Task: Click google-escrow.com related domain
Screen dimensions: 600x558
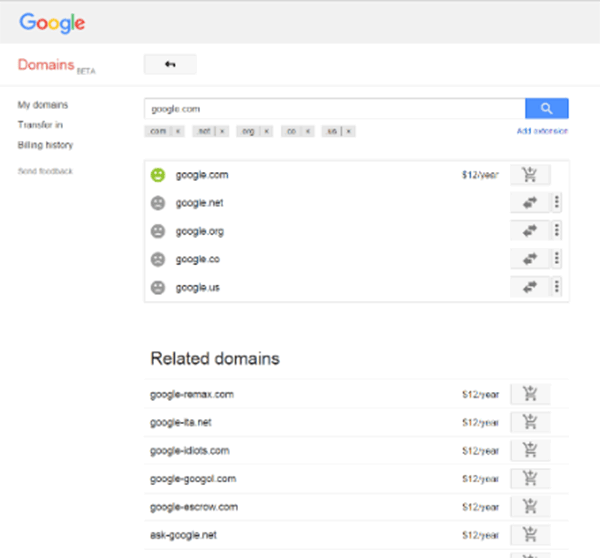Action: 194,507
